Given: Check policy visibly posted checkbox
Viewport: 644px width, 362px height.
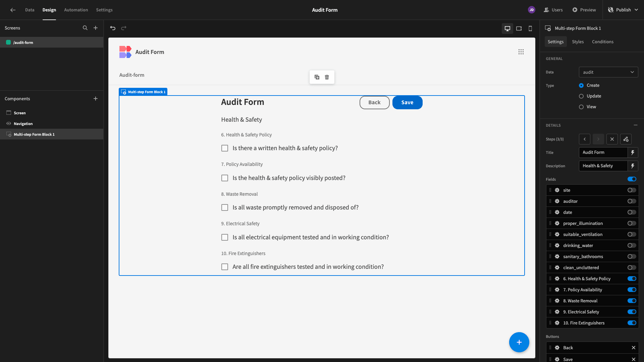Looking at the screenshot, I should point(225,178).
